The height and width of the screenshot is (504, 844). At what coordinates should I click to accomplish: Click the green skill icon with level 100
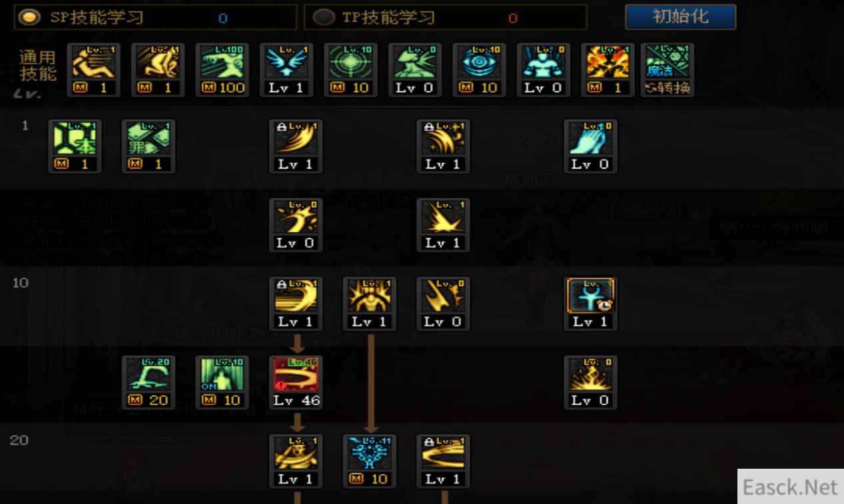223,70
